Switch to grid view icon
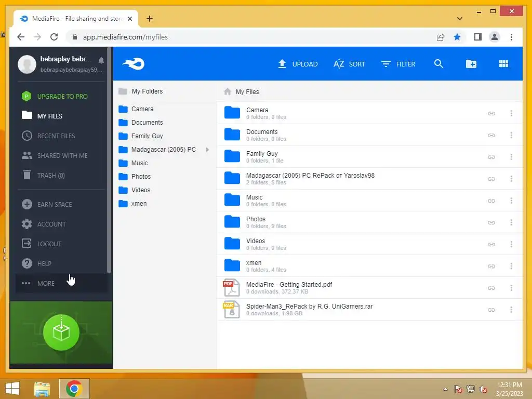The image size is (532, 399). 503,64
